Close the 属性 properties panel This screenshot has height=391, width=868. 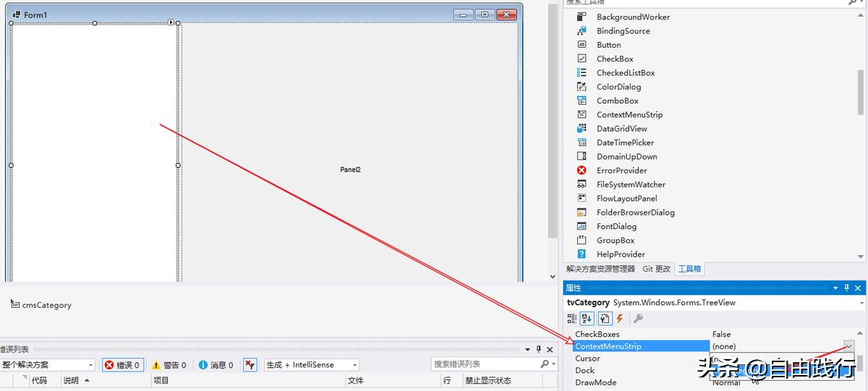(x=859, y=288)
